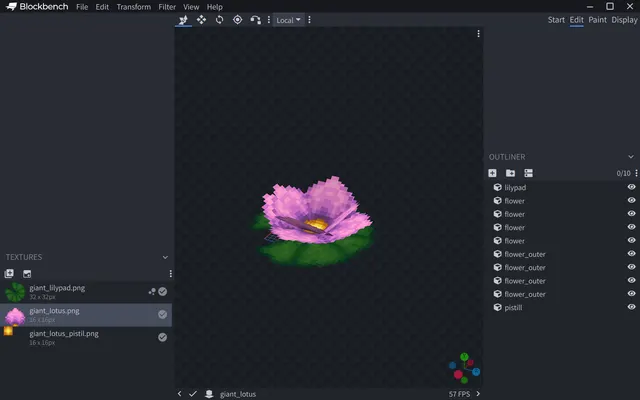Image resolution: width=640 pixels, height=400 pixels.
Task: Select giant_lilypad.png texture
Action: click(x=86, y=292)
